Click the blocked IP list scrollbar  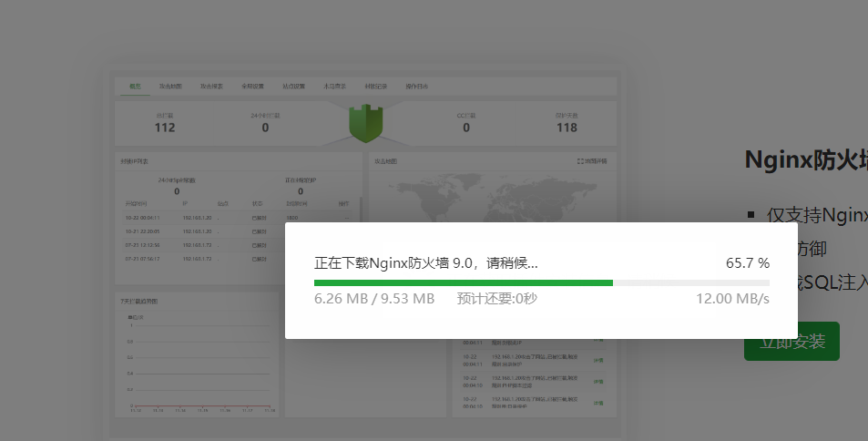pyautogui.click(x=361, y=210)
